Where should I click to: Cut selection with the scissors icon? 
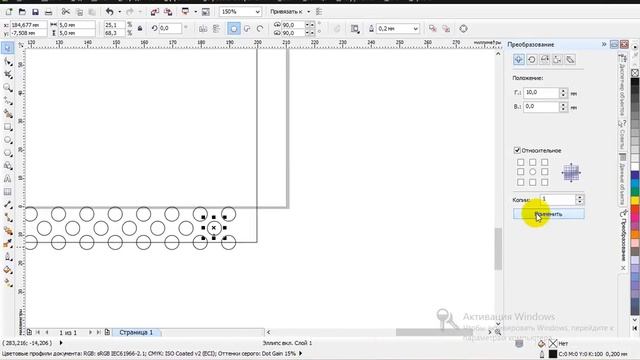point(66,12)
